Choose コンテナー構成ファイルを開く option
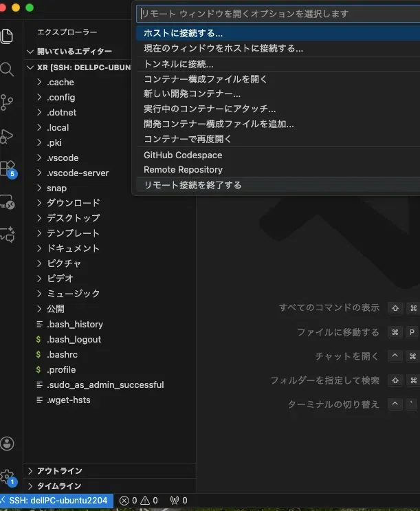This screenshot has width=420, height=511. click(x=278, y=79)
